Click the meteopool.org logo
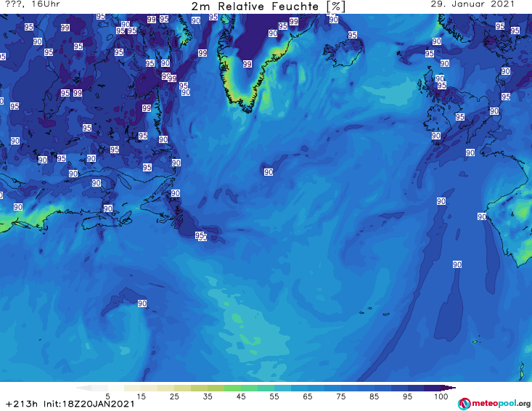This screenshot has width=532, height=411. (x=494, y=404)
